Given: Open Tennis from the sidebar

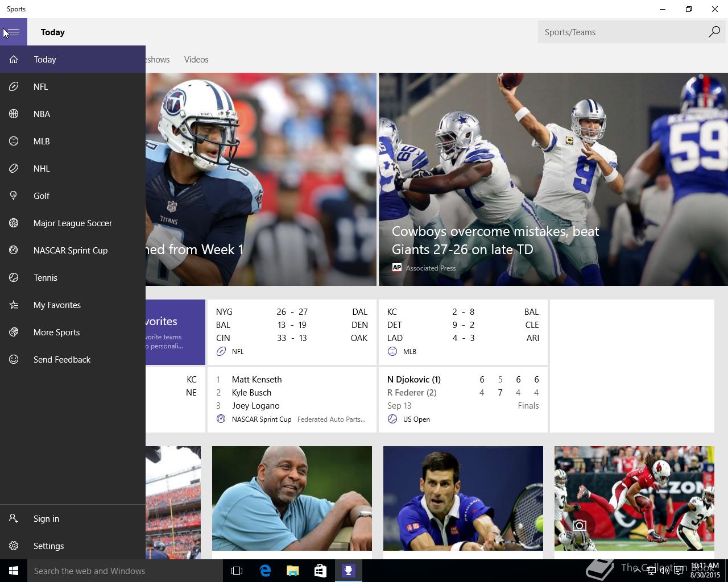Looking at the screenshot, I should click(73, 277).
